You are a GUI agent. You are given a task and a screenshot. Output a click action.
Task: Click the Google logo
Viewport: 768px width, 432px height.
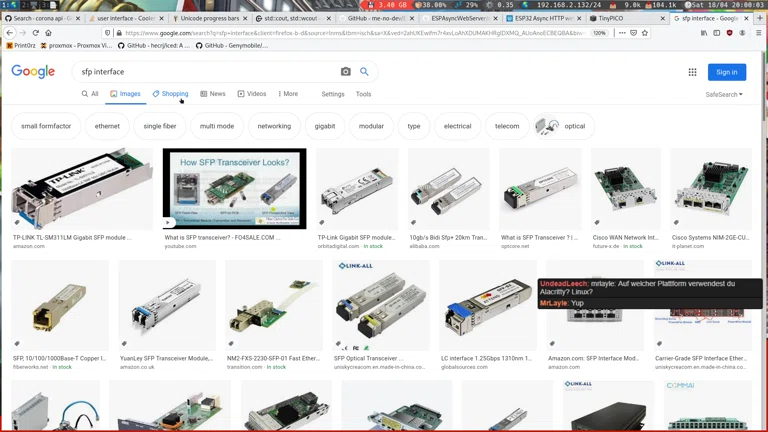[x=33, y=72]
